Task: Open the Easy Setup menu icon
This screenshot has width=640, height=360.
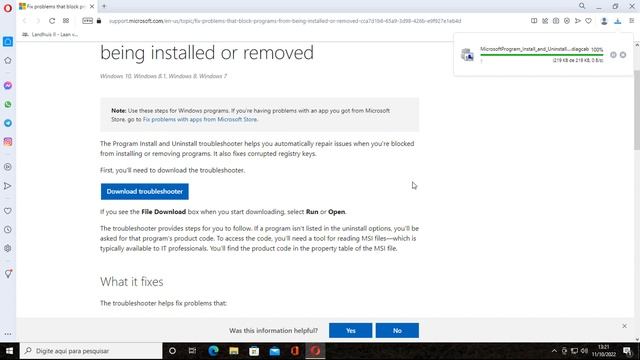Action: coord(631,21)
